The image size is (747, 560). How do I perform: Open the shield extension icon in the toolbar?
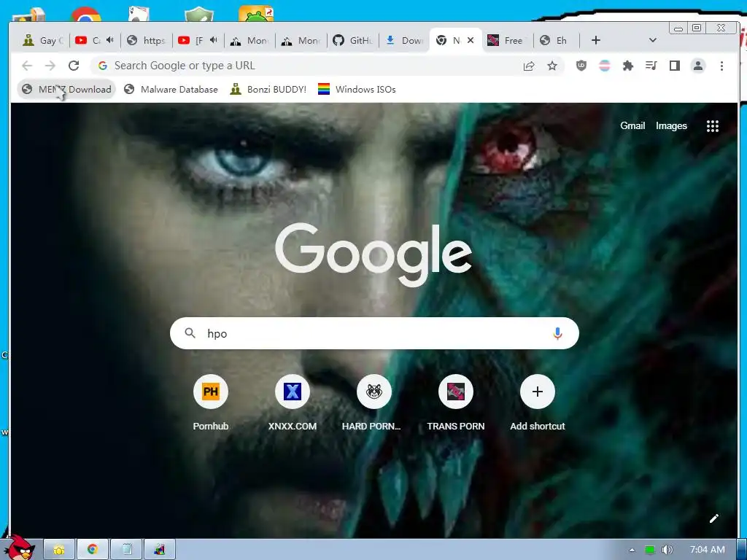581,66
